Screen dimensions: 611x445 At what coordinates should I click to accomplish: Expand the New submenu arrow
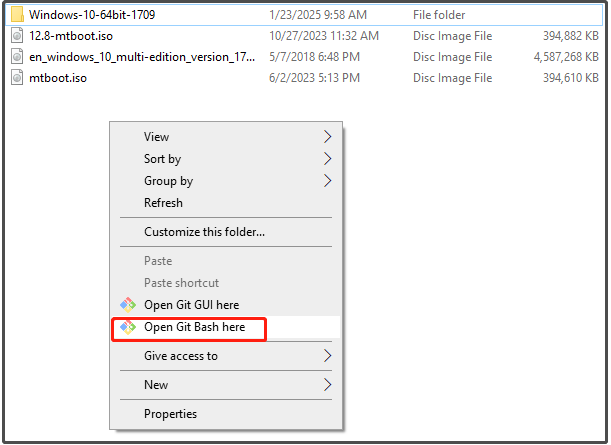(x=327, y=385)
